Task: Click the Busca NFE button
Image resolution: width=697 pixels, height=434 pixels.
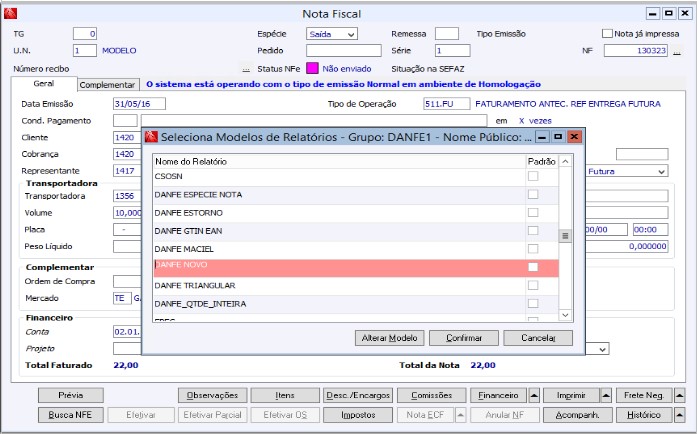Action: pyautogui.click(x=71, y=415)
